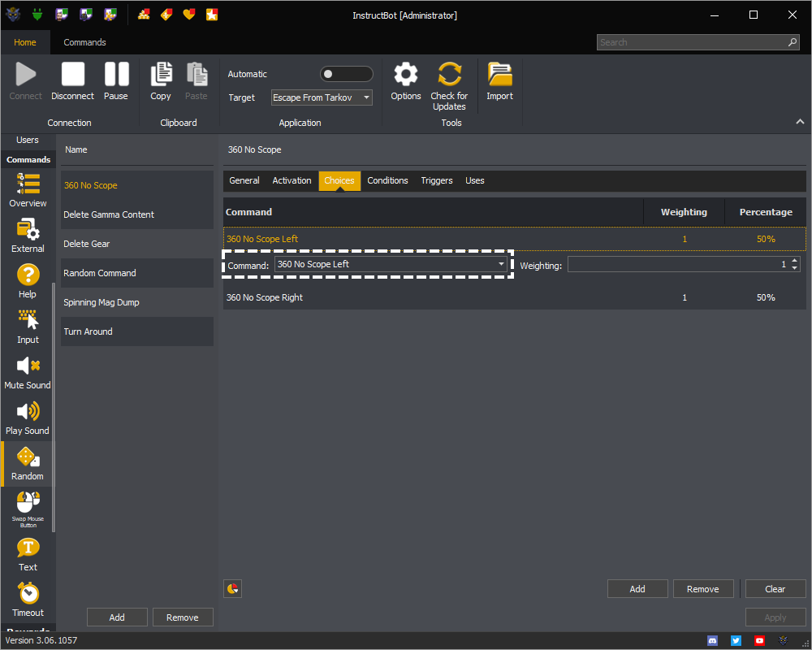Click the coin pile icon in title bar
Image resolution: width=812 pixels, height=650 pixels.
coord(144,15)
